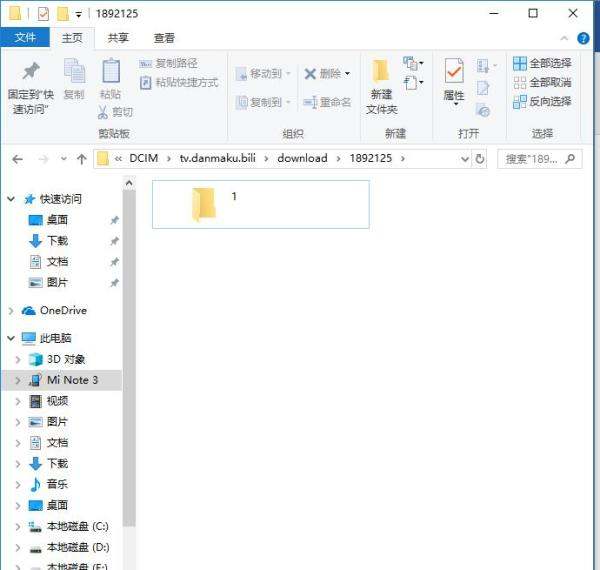The height and width of the screenshot is (570, 600).
Task: Select Mi Note 3 device
Action: [73, 380]
